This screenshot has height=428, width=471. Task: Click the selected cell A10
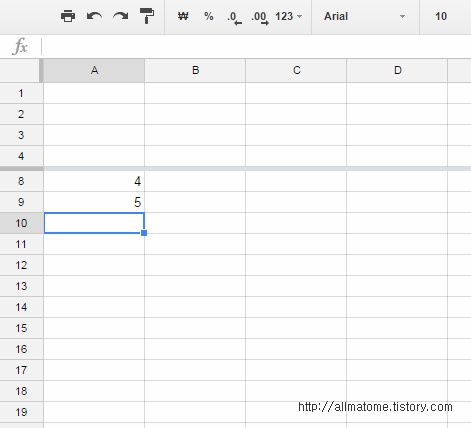click(94, 223)
